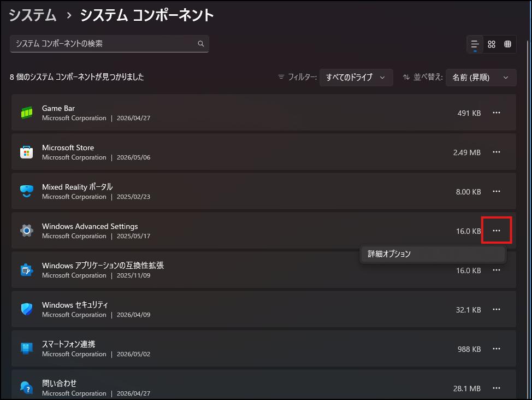Click the スマートフォン連携 app icon

[x=26, y=349]
